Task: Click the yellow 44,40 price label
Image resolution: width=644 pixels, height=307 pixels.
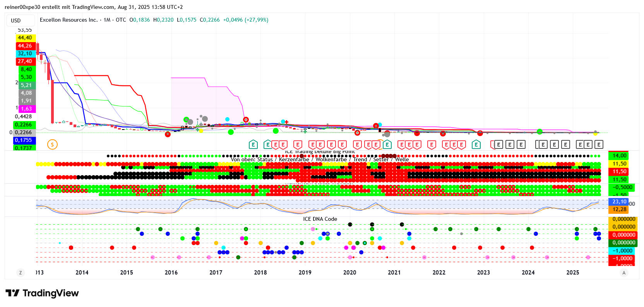Action: click(26, 38)
